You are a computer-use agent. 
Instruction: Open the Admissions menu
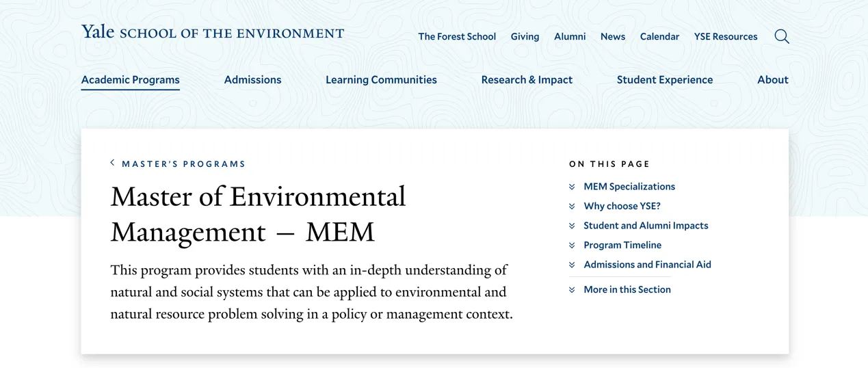[252, 80]
